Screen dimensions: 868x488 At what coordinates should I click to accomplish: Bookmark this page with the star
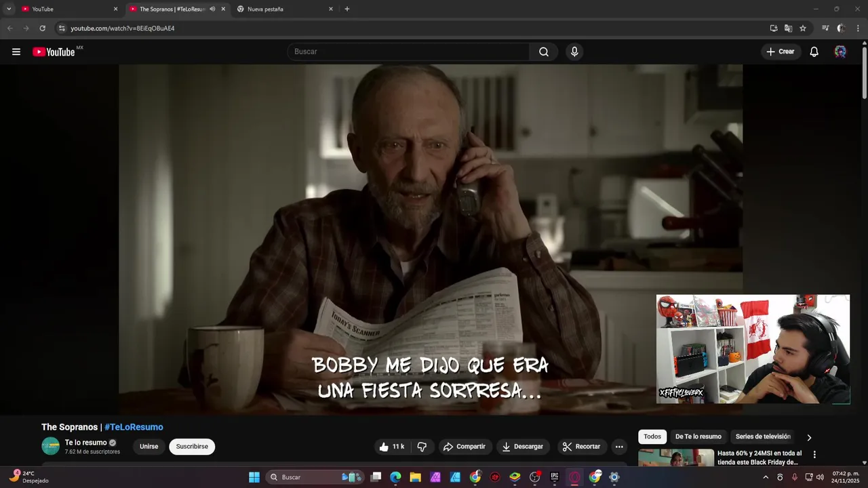coord(803,28)
